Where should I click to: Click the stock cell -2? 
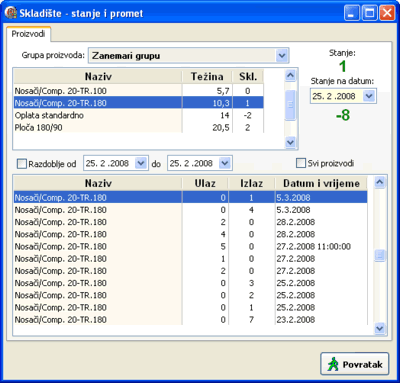click(247, 115)
